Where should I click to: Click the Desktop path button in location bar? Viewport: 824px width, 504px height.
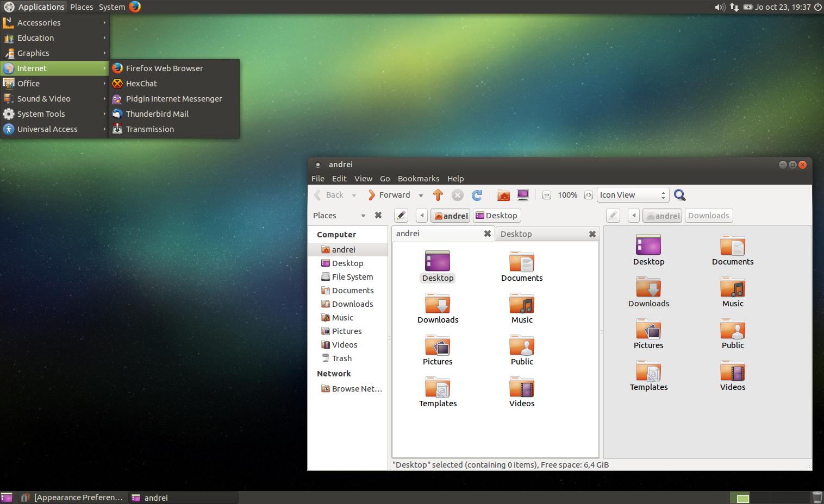[x=497, y=216]
